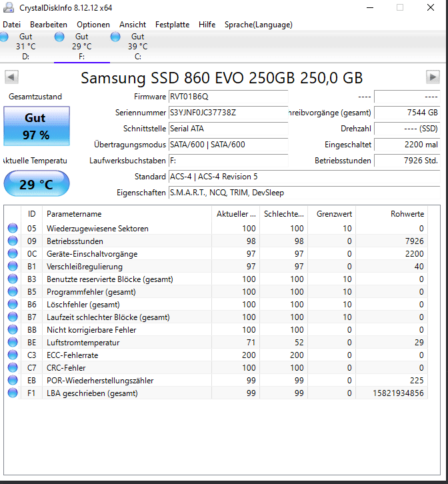448x484 pixels.
Task: Click the Aktueller column header
Action: (236, 214)
